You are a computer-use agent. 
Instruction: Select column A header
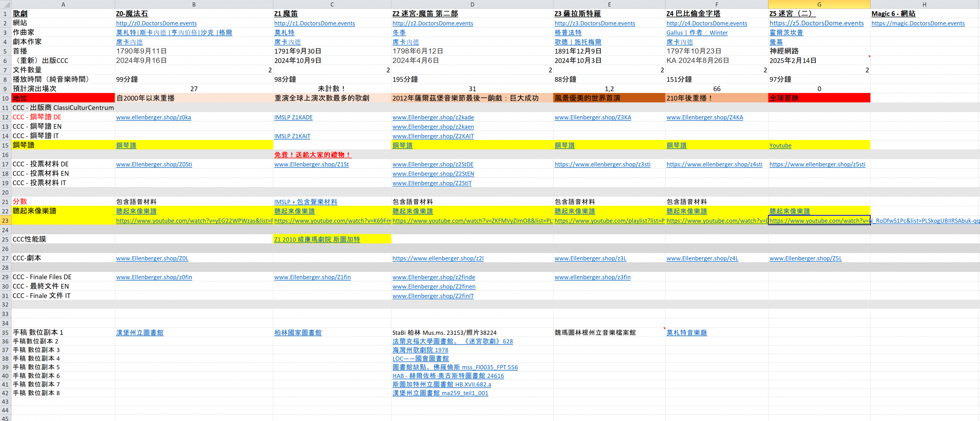tap(63, 4)
